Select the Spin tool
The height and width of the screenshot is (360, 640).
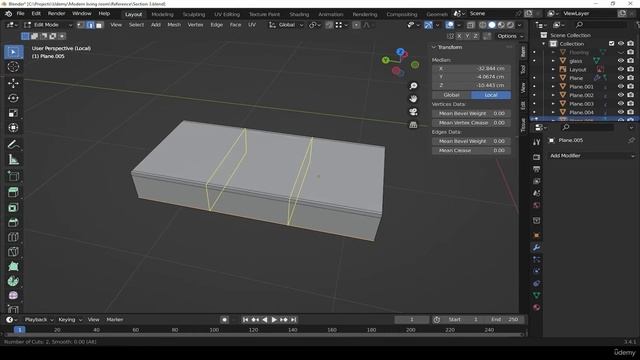[13, 281]
